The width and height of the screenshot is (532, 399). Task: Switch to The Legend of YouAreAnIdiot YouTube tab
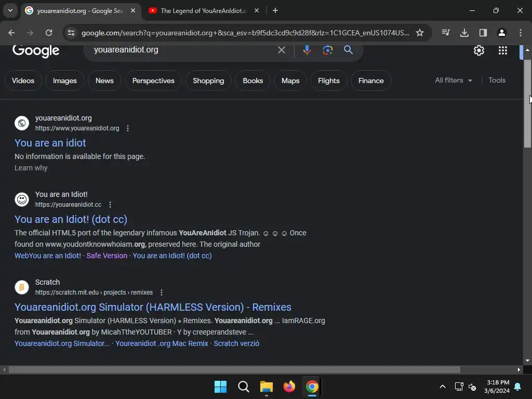pos(204,11)
